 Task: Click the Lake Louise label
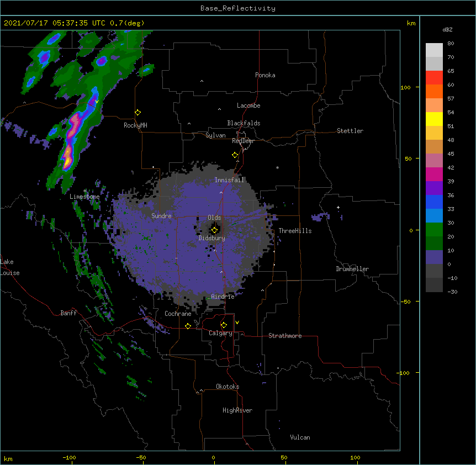pyautogui.click(x=9, y=267)
